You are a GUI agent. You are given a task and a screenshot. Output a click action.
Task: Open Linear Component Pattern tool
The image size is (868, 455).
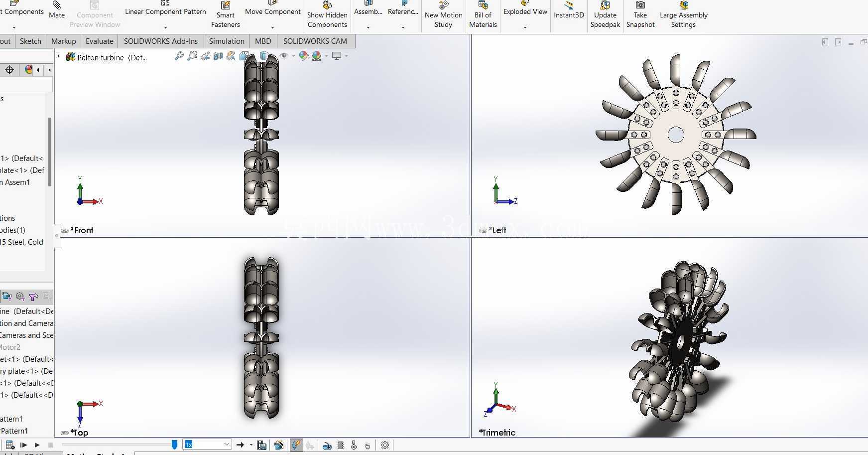pos(165,11)
